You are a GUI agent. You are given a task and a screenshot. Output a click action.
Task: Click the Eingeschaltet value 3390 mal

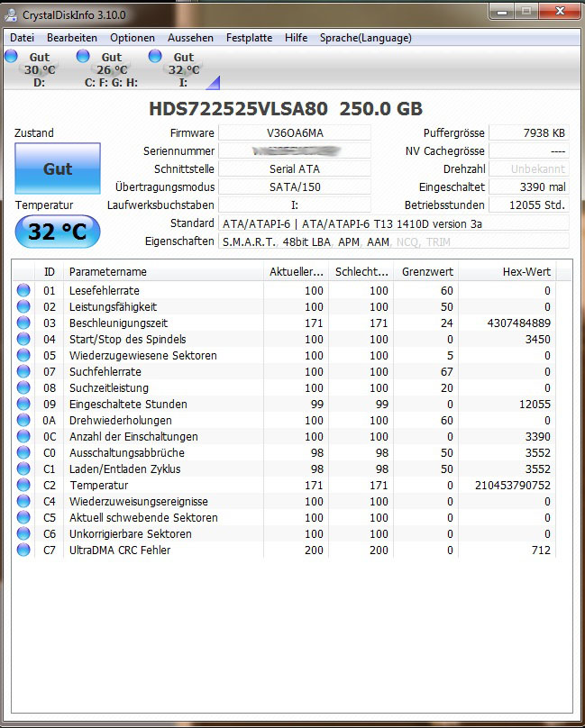[529, 187]
